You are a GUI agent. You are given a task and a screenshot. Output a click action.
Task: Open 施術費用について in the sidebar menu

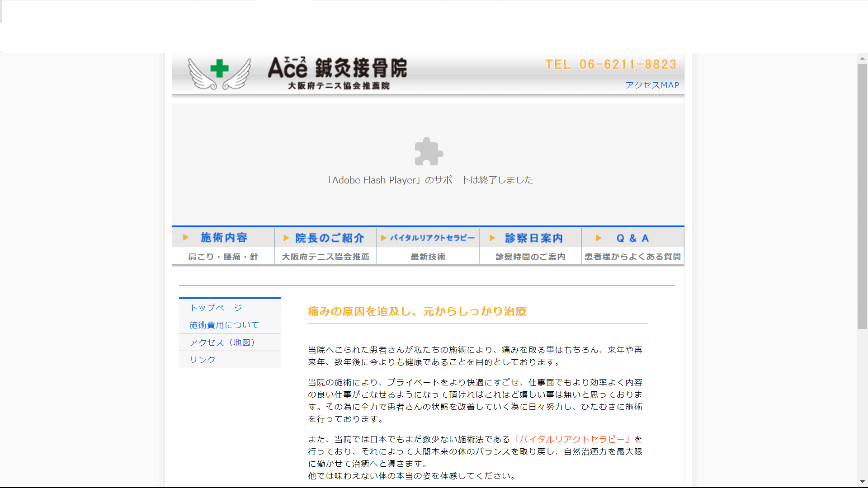point(230,325)
